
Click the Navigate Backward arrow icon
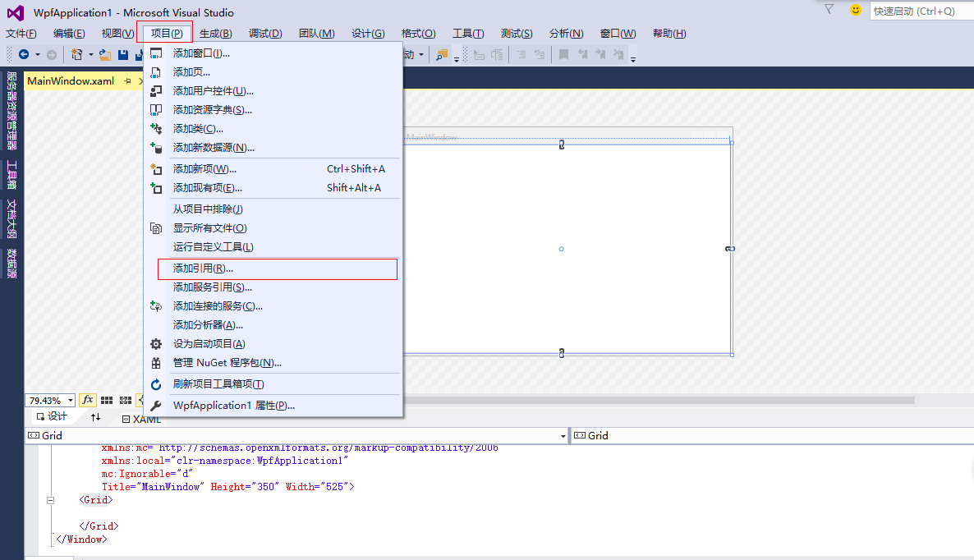[x=24, y=55]
